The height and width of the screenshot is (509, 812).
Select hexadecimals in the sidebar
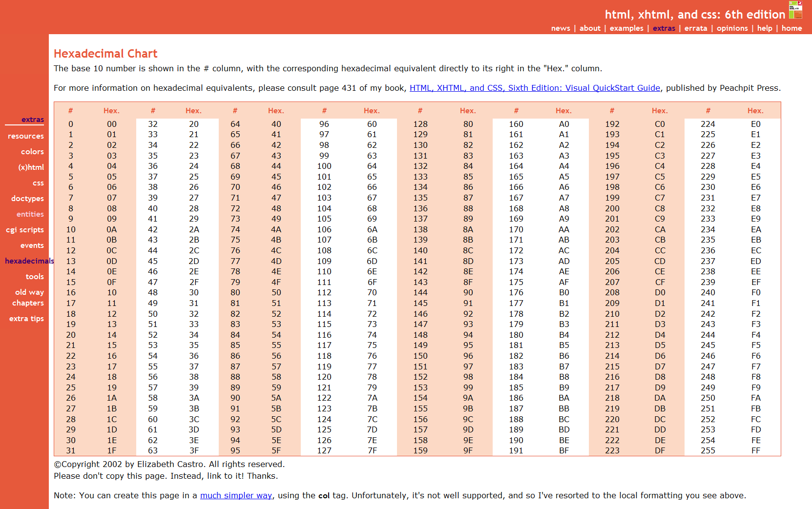click(x=29, y=261)
